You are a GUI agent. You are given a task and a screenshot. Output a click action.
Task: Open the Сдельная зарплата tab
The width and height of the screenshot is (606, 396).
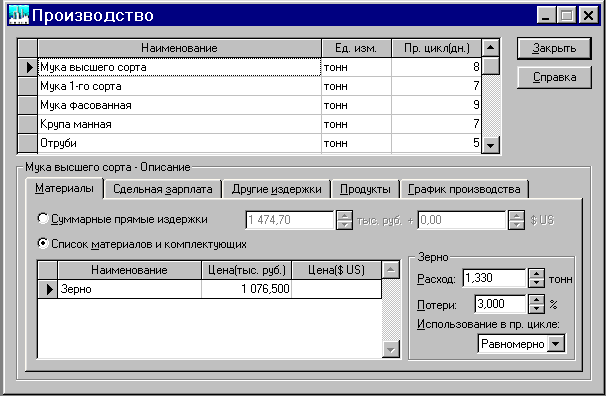(163, 189)
